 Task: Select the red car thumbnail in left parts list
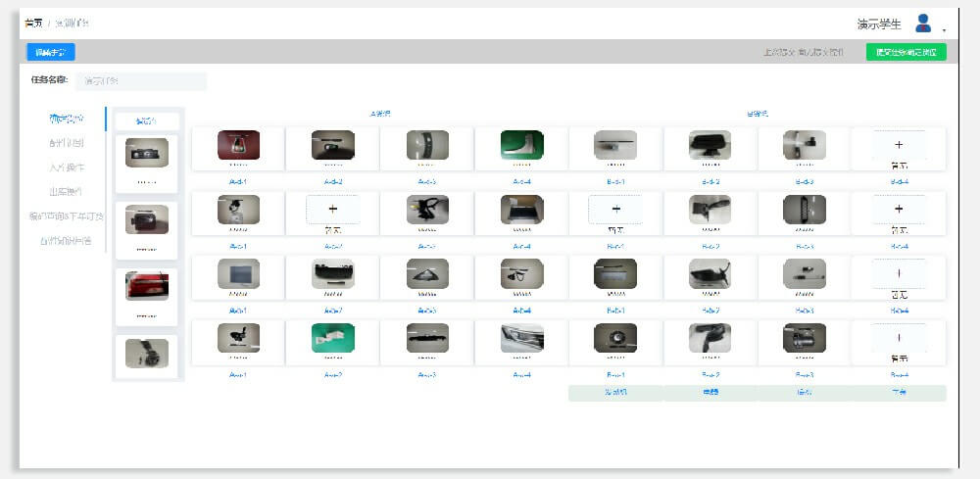pos(146,286)
